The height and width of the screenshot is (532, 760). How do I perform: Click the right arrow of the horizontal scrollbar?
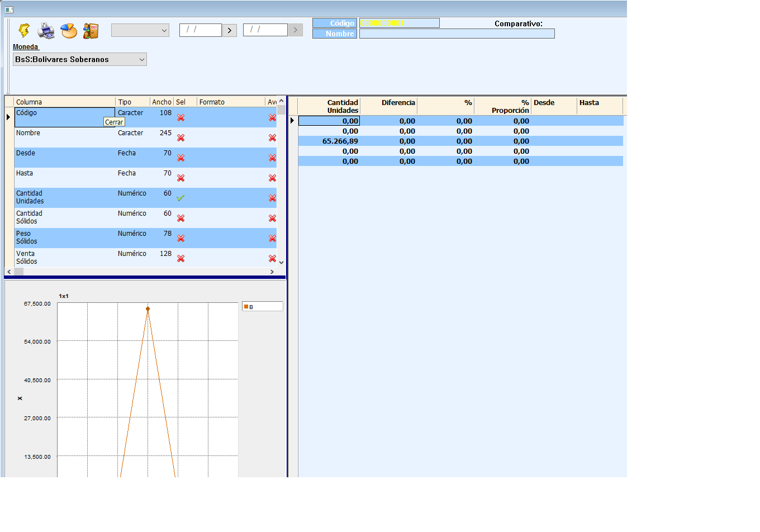pos(272,272)
